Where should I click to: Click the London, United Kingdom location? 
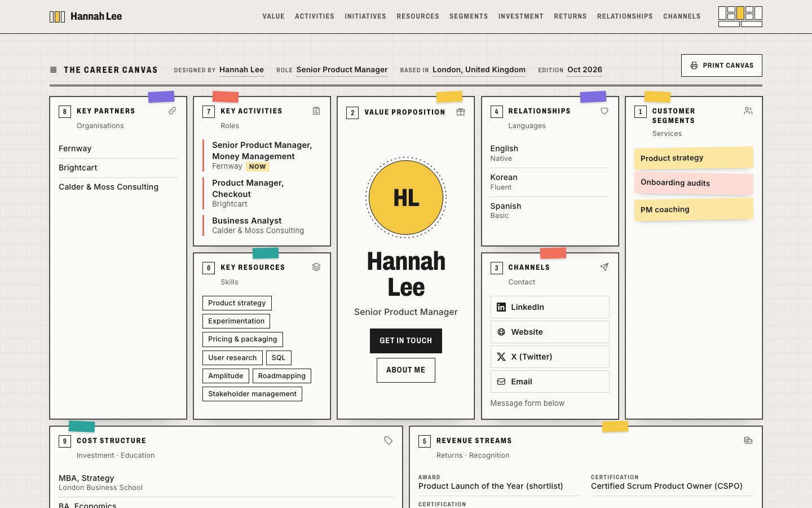[x=479, y=69]
